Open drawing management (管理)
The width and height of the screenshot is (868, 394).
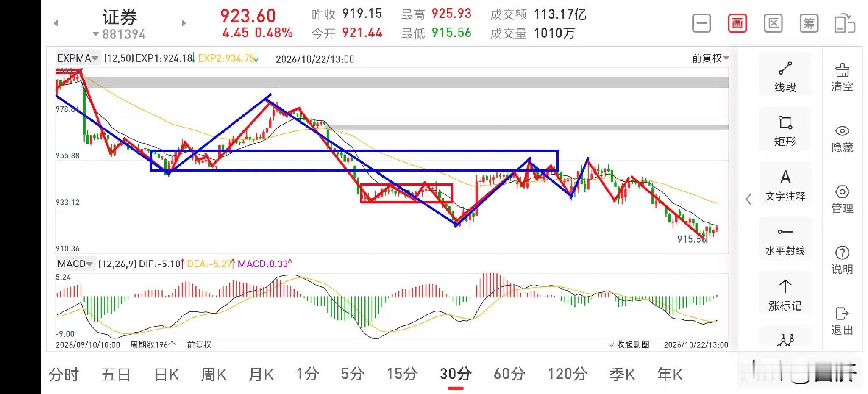click(x=842, y=199)
